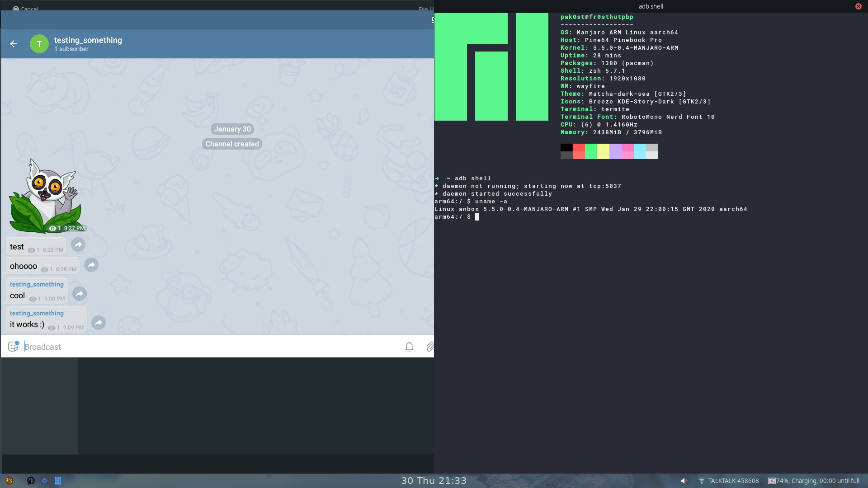Click the blue power icon in taskbar
This screenshot has width=868, height=488.
pos(44,480)
